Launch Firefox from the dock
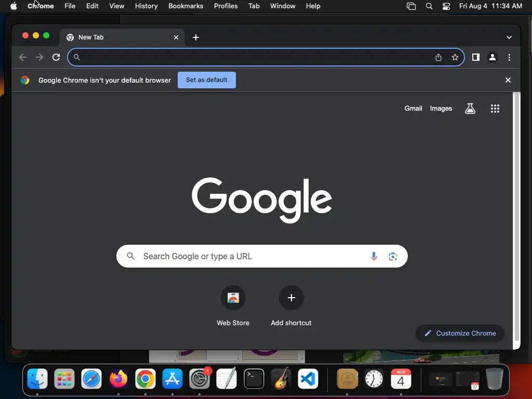Viewport: 532px width, 399px height. click(x=118, y=379)
